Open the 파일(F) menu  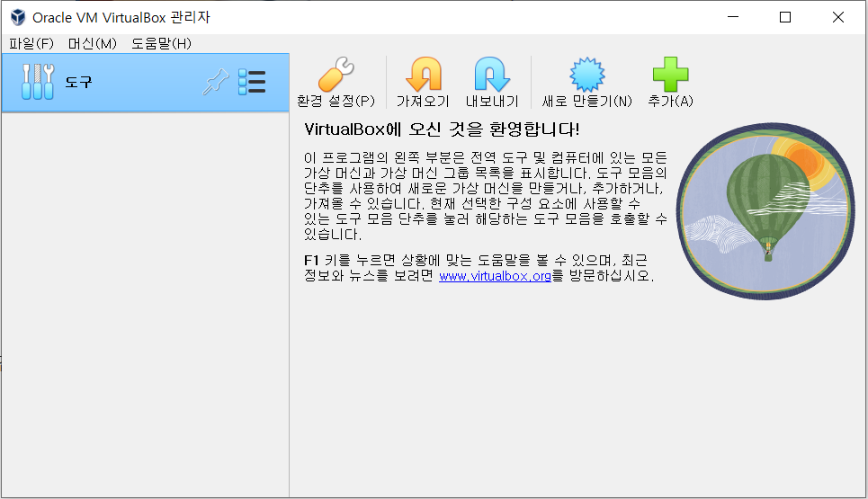tap(31, 43)
